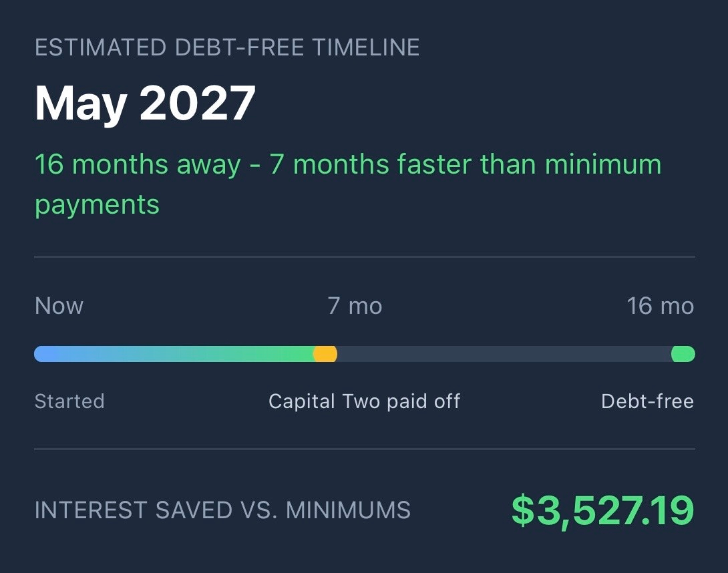Select the "May 2027" heading
The width and height of the screenshot is (728, 573).
tap(145, 104)
